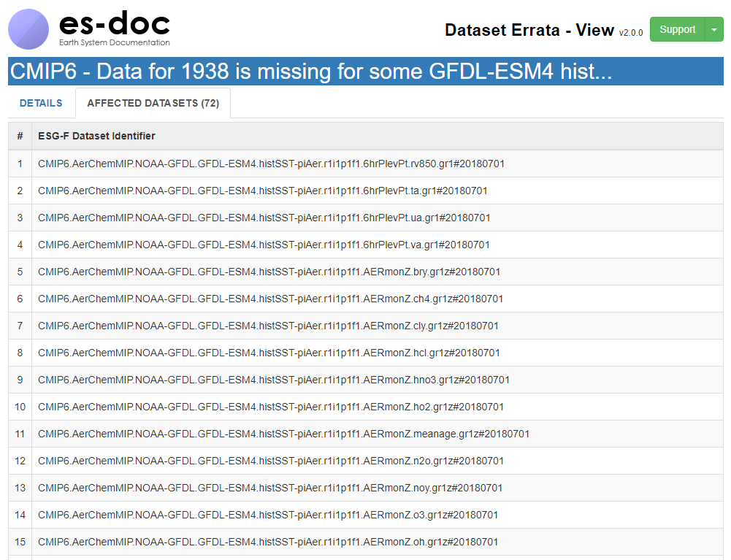Click the ESG-F Dataset Identifier column header
Image resolution: width=731 pixels, height=560 pixels.
pyautogui.click(x=96, y=136)
